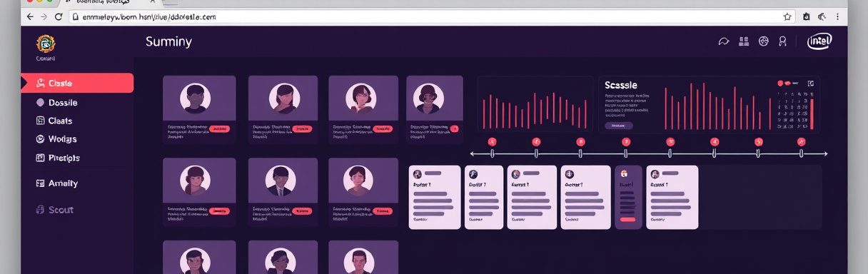Open the browser extension icon beside the star
The width and height of the screenshot is (868, 274).
806,16
